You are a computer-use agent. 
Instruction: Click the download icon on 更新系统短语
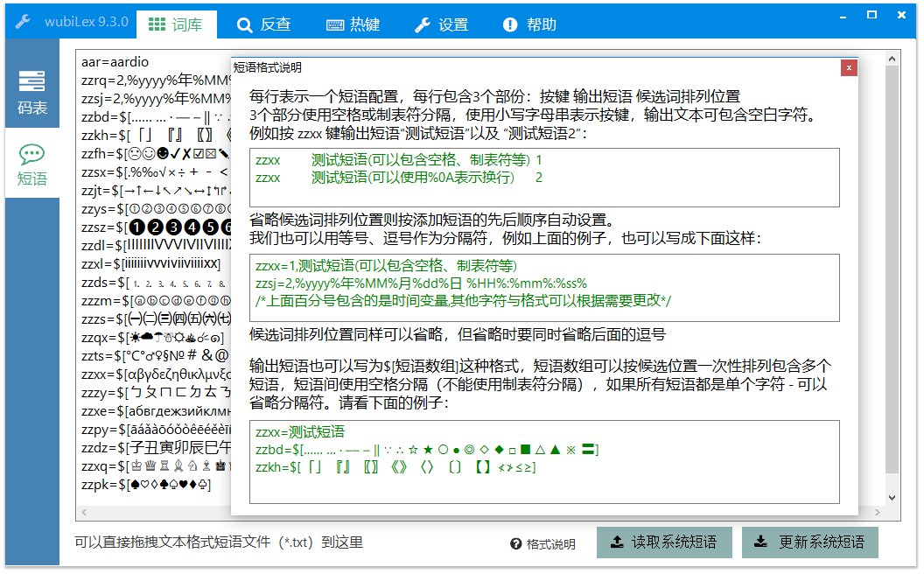pos(759,542)
